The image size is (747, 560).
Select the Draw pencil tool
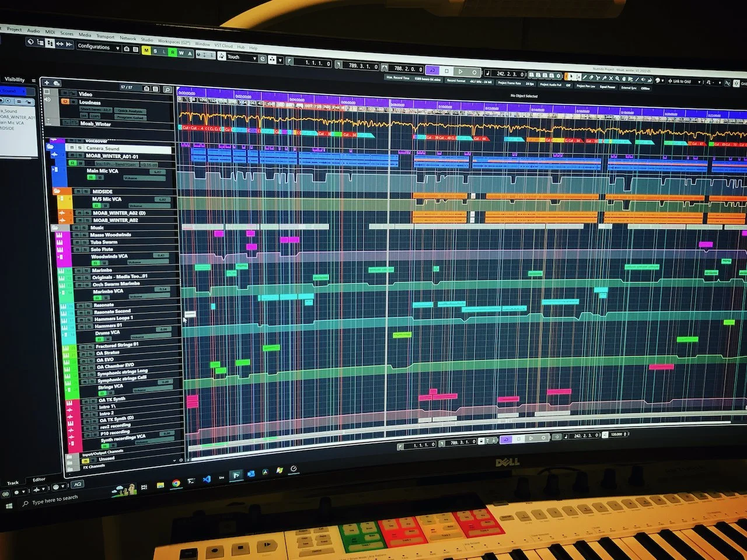(584, 77)
